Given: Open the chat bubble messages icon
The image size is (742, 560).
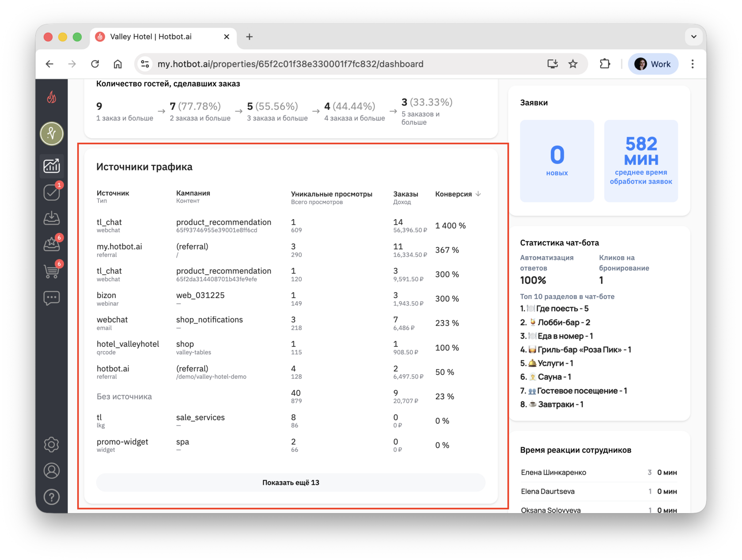Looking at the screenshot, I should click(x=52, y=298).
